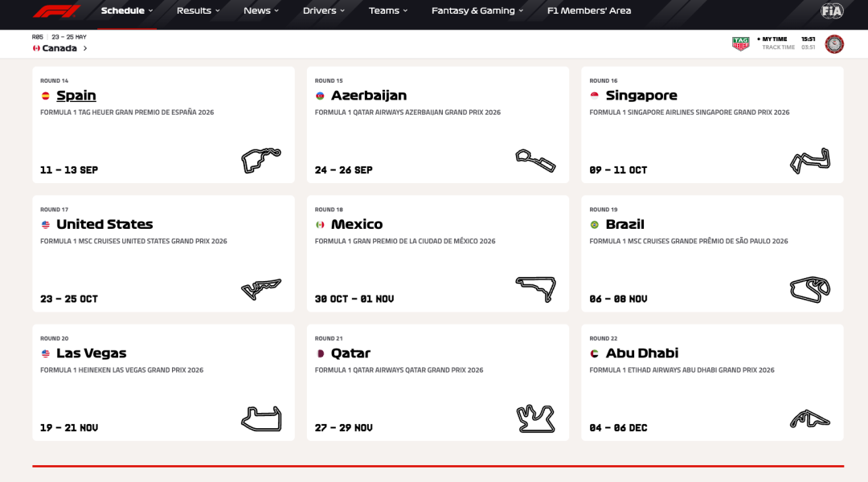
Task: Click the United States circuit outline
Action: (x=261, y=289)
